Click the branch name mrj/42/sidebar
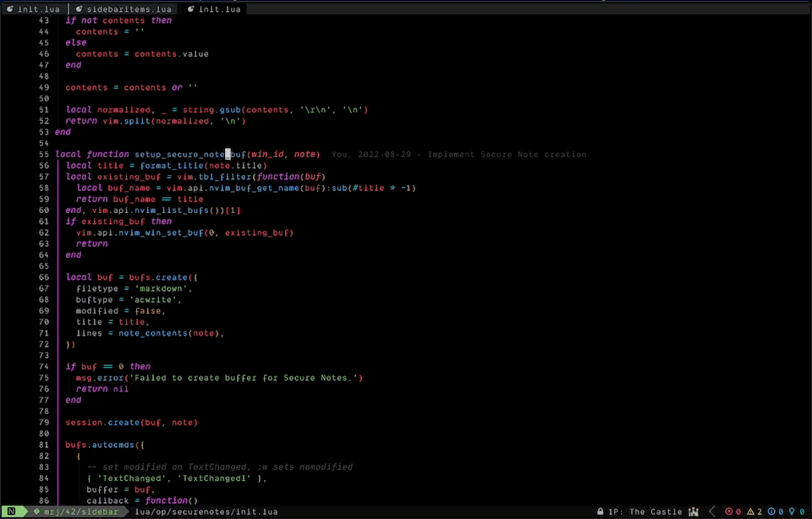Image resolution: width=812 pixels, height=519 pixels. pos(81,511)
